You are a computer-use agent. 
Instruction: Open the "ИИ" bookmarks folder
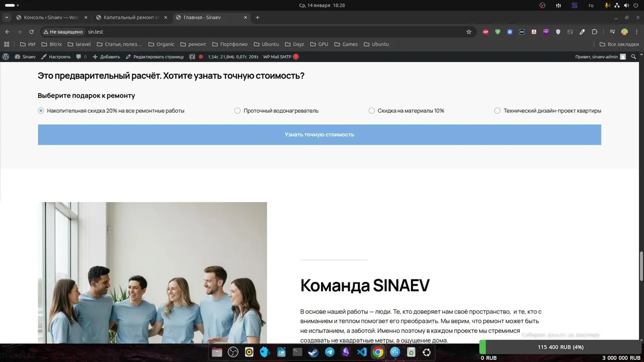point(28,44)
